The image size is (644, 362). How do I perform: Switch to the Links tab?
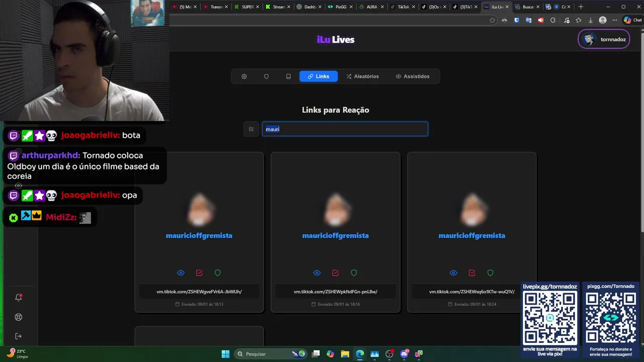pos(318,76)
